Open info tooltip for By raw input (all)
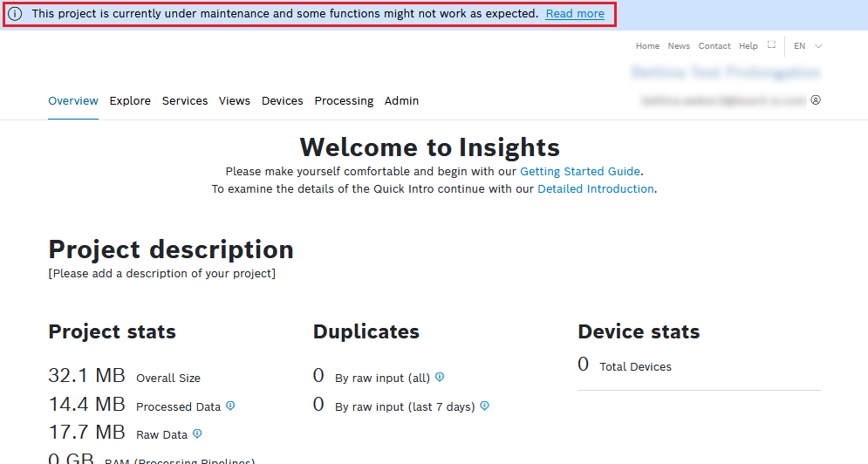This screenshot has height=464, width=868. [440, 377]
